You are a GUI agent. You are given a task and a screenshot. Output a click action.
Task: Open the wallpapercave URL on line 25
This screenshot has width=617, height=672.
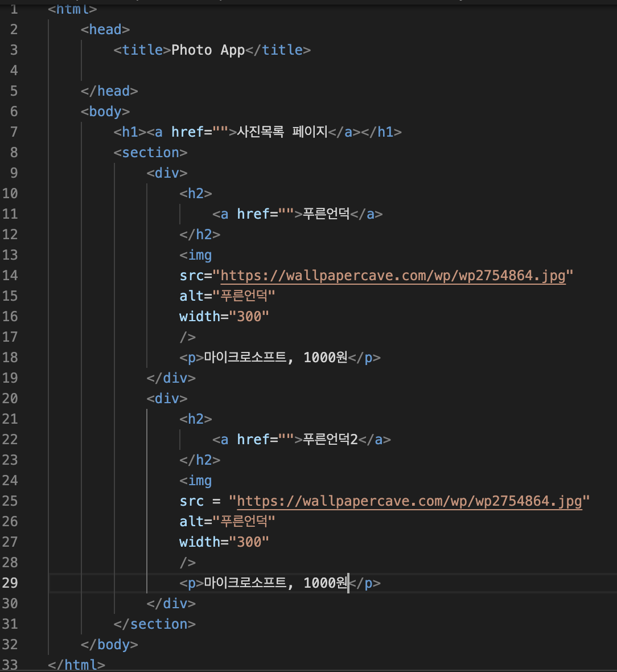click(410, 501)
